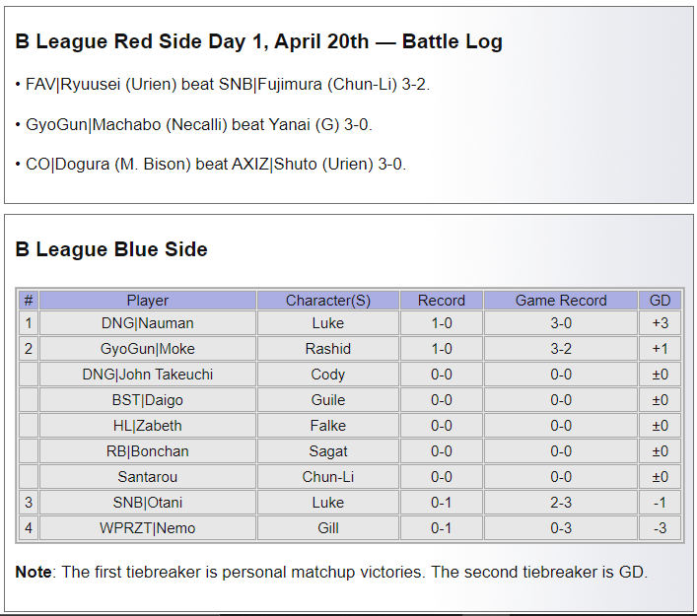
Task: Click Santarou in the standings table
Action: pyautogui.click(x=148, y=477)
